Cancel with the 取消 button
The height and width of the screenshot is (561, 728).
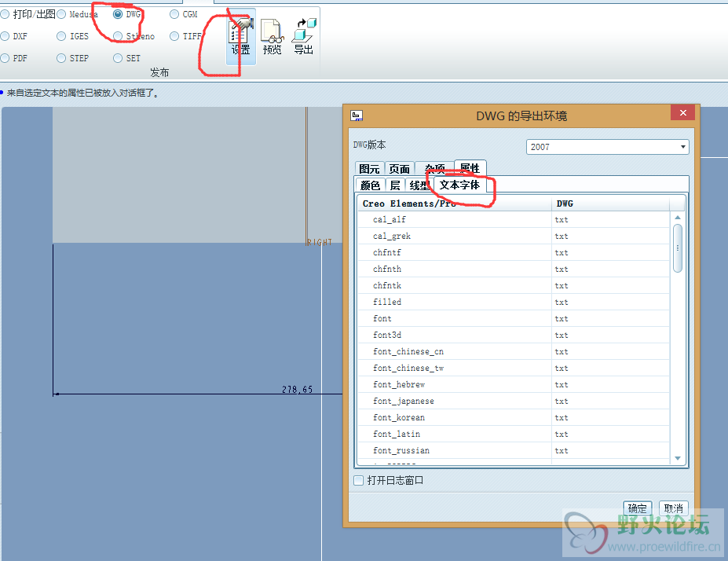pos(673,508)
